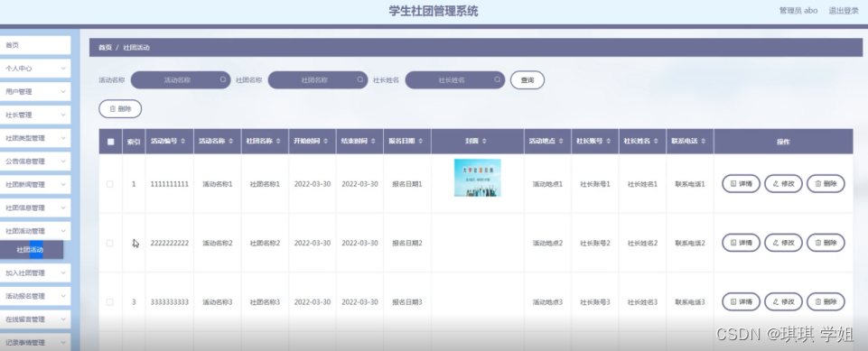Viewport: 868px width, 351px height.
Task: Click 删除 for row 活动名称3
Action: 826,301
